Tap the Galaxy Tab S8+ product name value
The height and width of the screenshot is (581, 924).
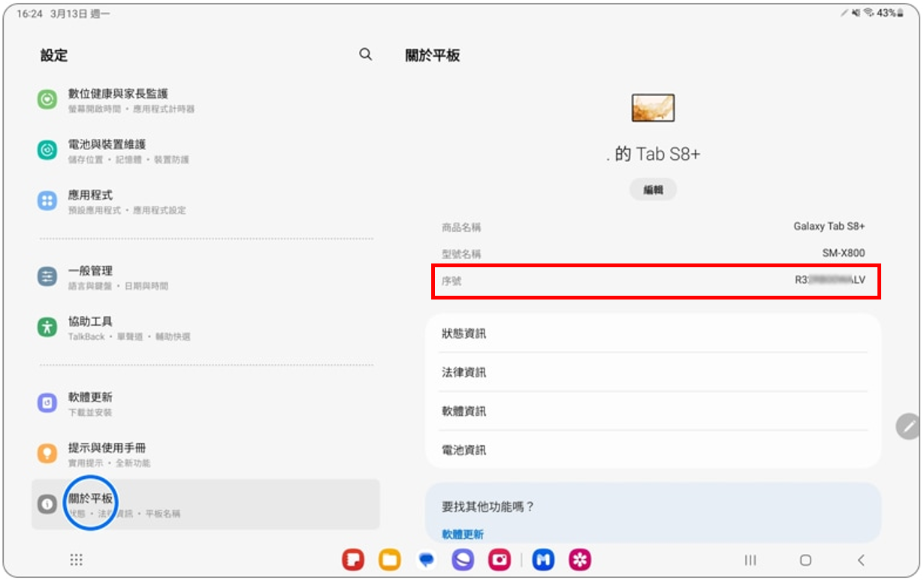coord(829,226)
